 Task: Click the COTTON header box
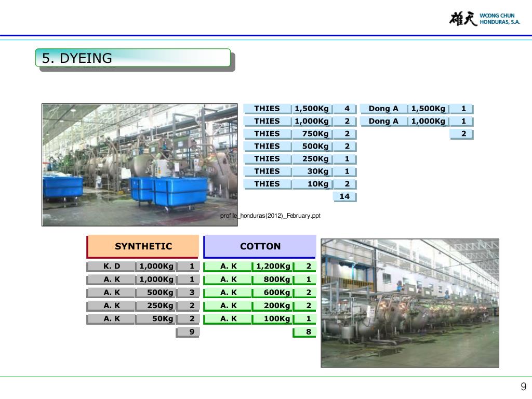260,246
